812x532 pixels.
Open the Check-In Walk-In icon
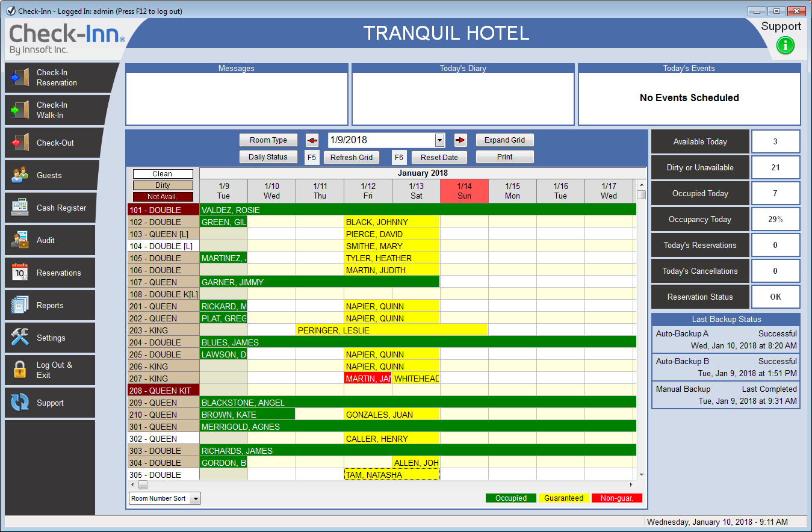point(20,110)
